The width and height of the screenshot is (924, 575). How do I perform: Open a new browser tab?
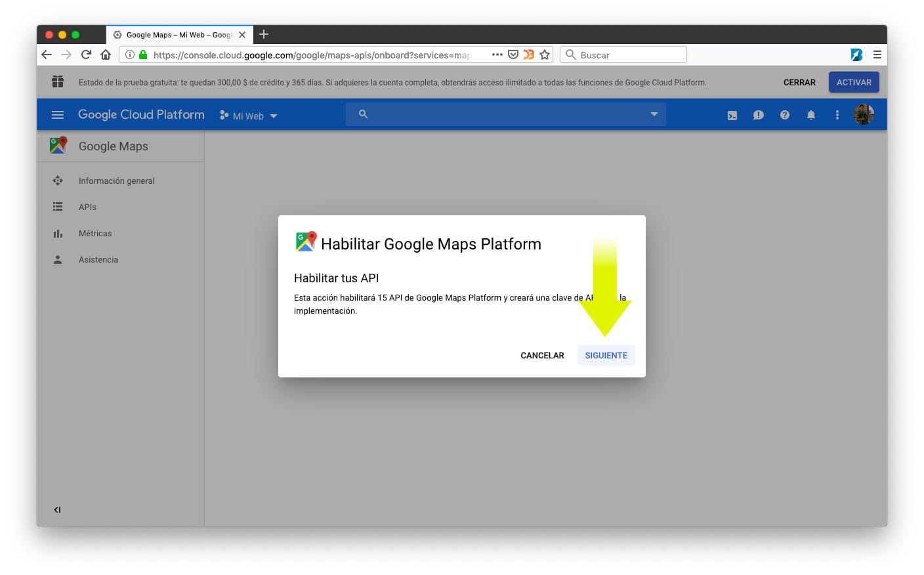264,34
